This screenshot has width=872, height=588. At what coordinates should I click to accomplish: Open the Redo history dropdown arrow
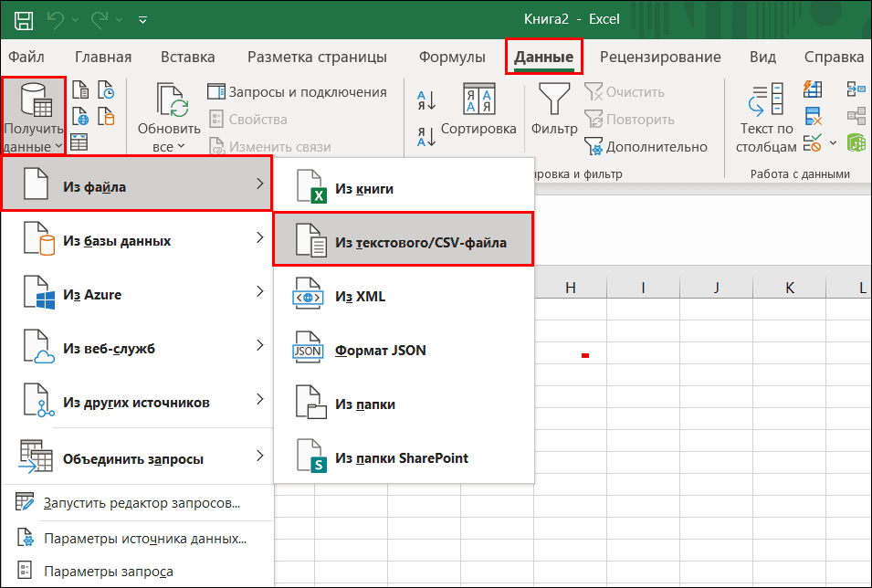(x=119, y=21)
